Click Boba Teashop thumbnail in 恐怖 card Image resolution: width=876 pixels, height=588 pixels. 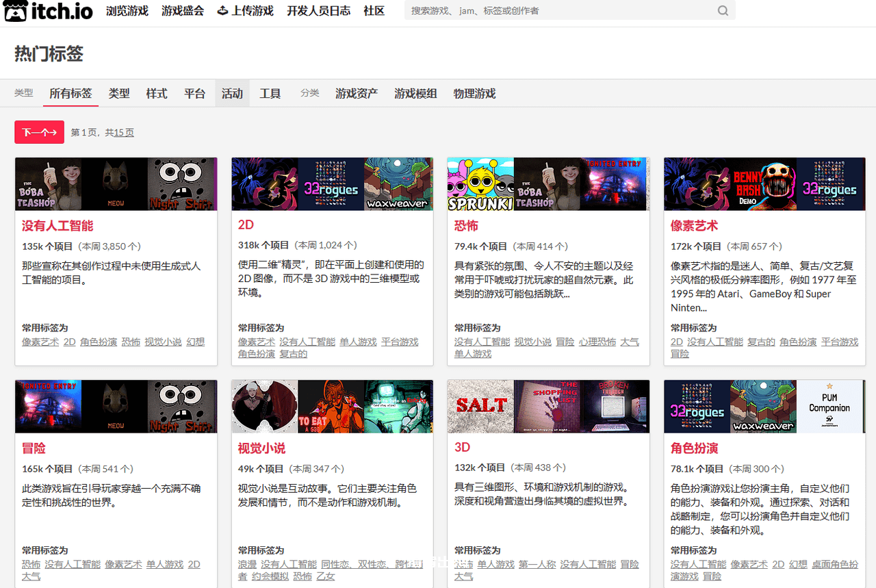point(547,183)
